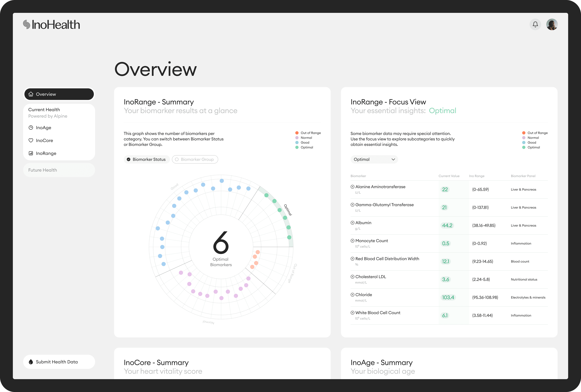This screenshot has height=392, width=581.
Task: Open the Optimal filter dropdown
Action: point(374,159)
